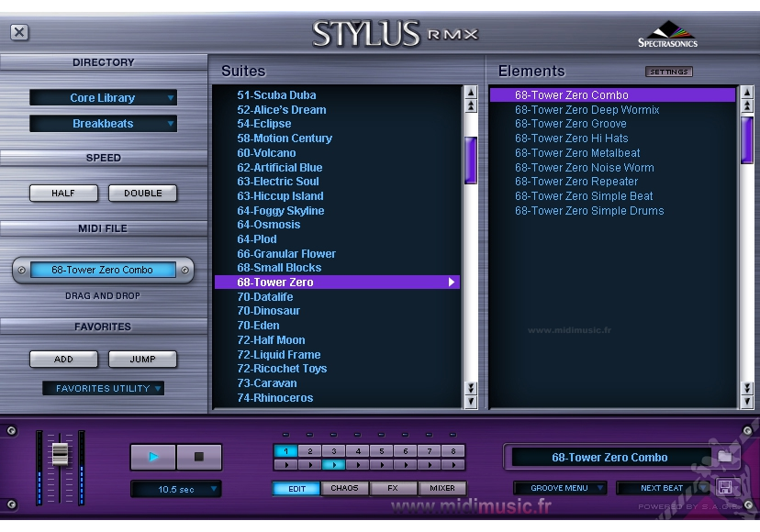Viewport: 760px width, 532px height.
Task: Open the Breakbeats directory dropdown
Action: 103,124
